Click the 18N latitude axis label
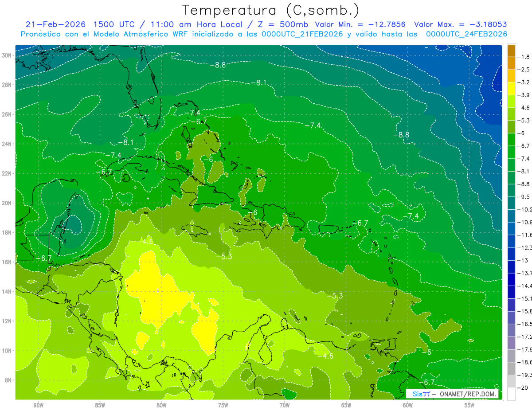 7,232
